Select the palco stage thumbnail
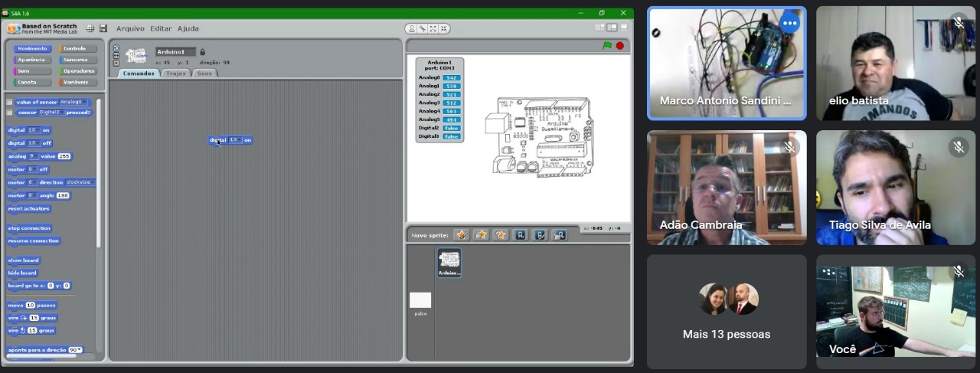The height and width of the screenshot is (373, 980). pos(420,301)
